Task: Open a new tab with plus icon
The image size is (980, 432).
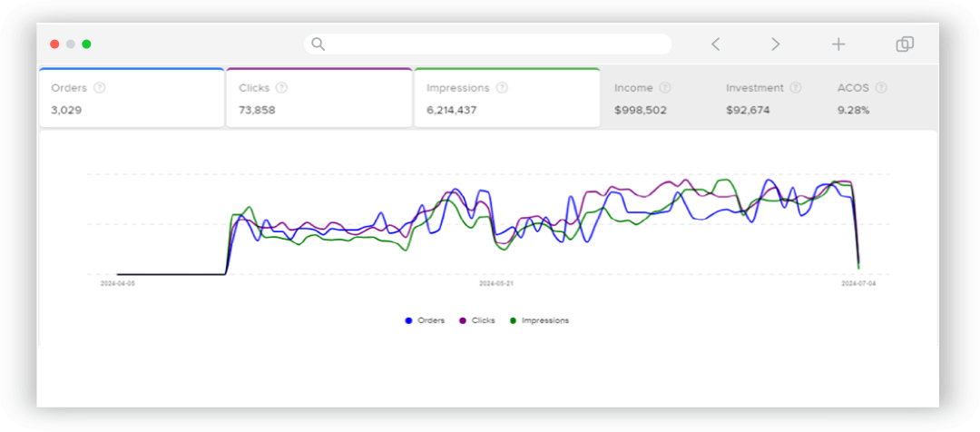Action: pos(838,44)
